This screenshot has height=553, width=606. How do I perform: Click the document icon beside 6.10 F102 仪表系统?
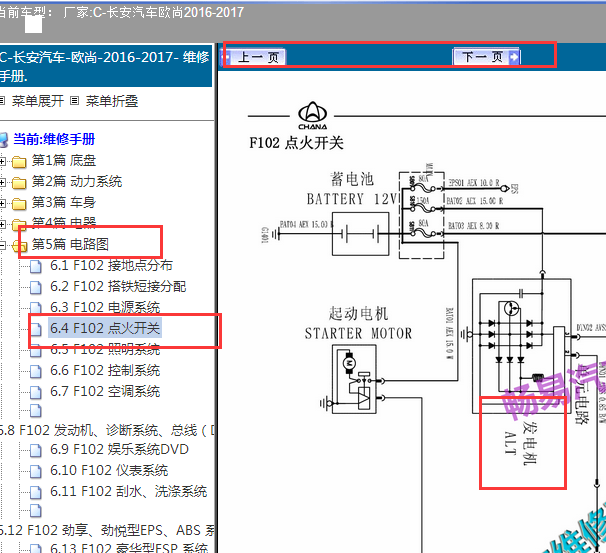click(36, 471)
